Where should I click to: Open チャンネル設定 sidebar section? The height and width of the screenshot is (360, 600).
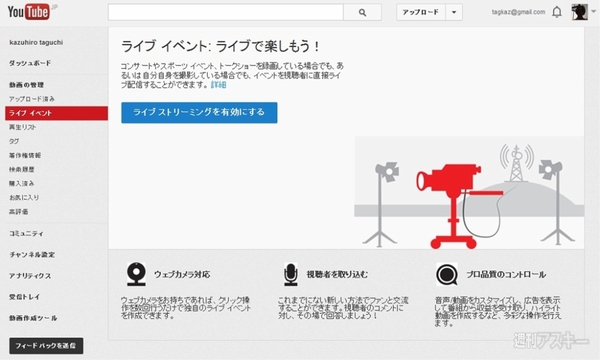(32, 255)
